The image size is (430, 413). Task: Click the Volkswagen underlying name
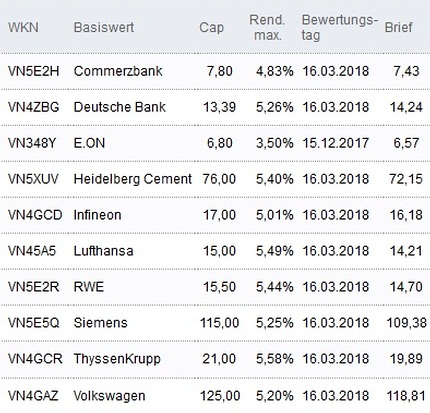coord(109,396)
